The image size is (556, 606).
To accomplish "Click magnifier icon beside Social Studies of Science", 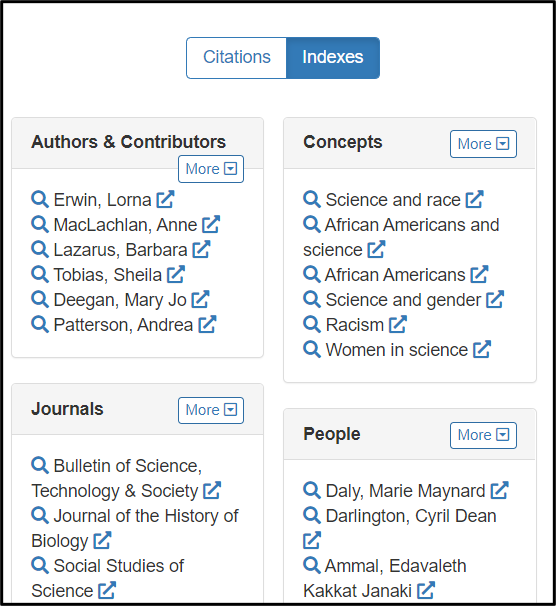I will tap(40, 565).
